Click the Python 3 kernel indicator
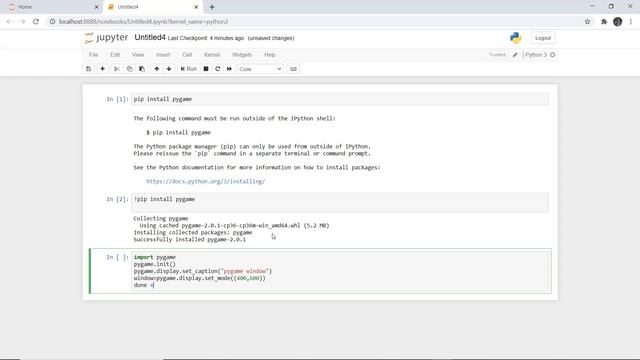 (x=536, y=55)
